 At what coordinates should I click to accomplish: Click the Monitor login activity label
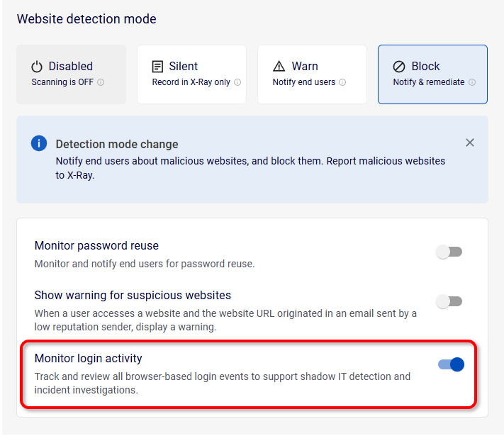click(89, 359)
